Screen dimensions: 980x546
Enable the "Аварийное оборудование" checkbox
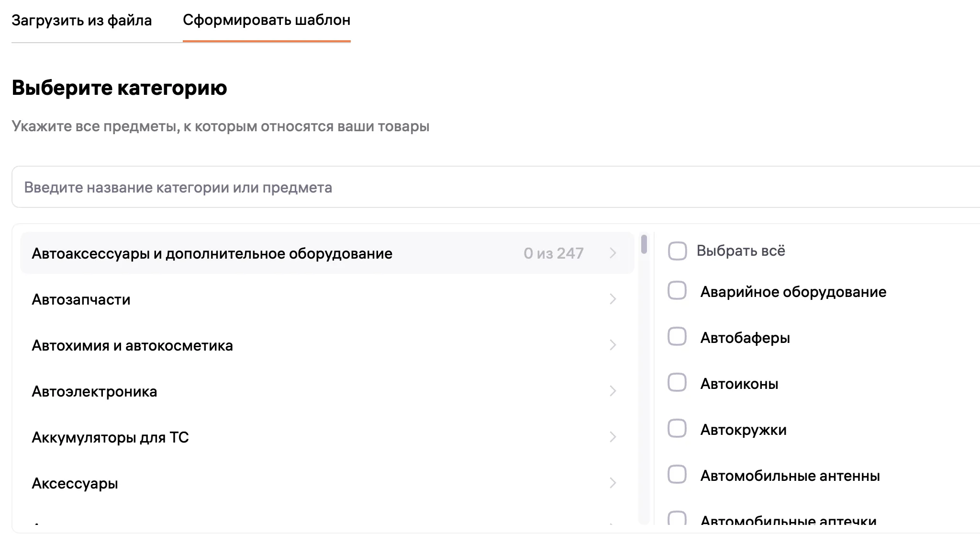tap(677, 292)
